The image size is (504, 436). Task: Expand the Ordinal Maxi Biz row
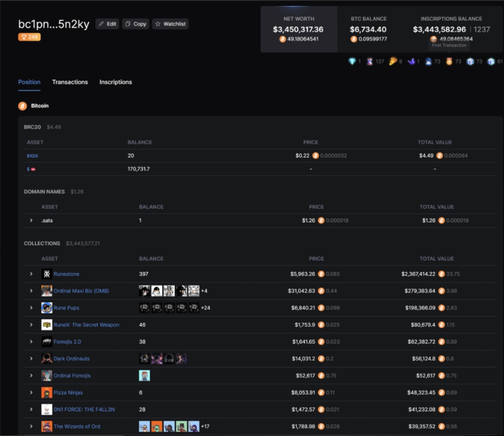(31, 291)
